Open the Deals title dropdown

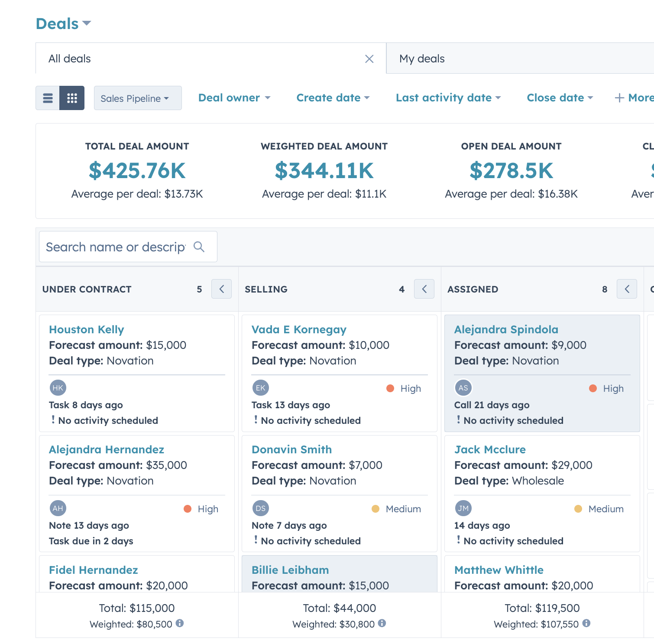64,23
